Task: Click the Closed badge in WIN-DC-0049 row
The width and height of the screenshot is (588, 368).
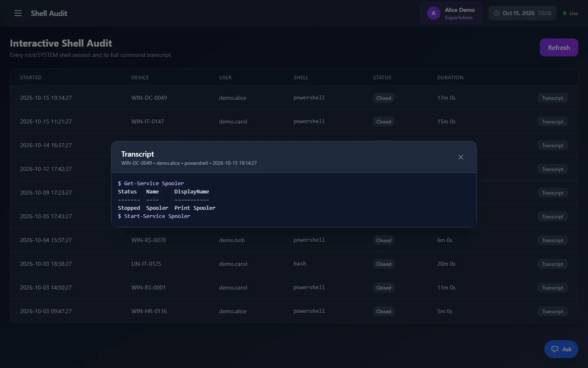Action: pyautogui.click(x=384, y=98)
